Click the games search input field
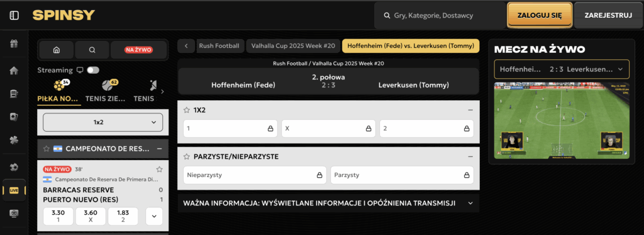Image resolution: width=644 pixels, height=235 pixels. (440, 16)
